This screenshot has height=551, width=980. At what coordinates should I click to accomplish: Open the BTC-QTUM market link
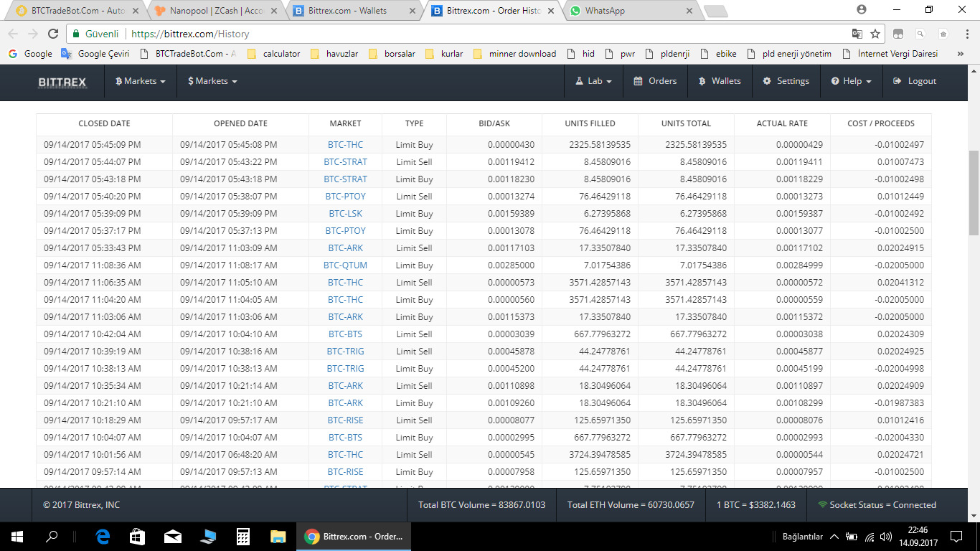coord(345,265)
